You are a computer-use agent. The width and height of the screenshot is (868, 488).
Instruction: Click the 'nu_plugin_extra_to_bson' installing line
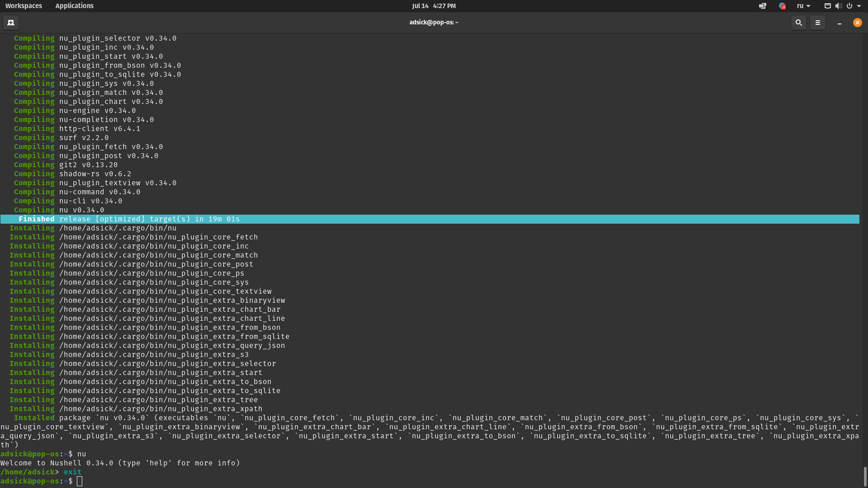pos(140,382)
